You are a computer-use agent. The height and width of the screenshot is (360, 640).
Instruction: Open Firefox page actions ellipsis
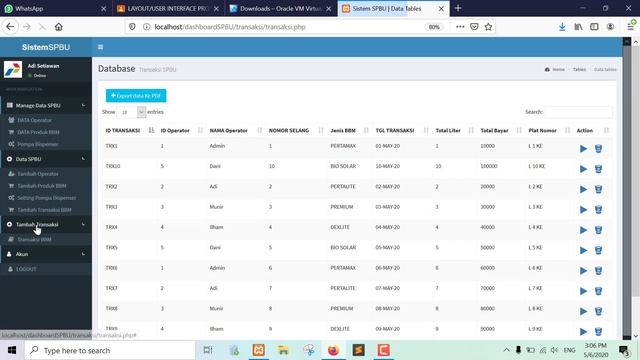460,27
